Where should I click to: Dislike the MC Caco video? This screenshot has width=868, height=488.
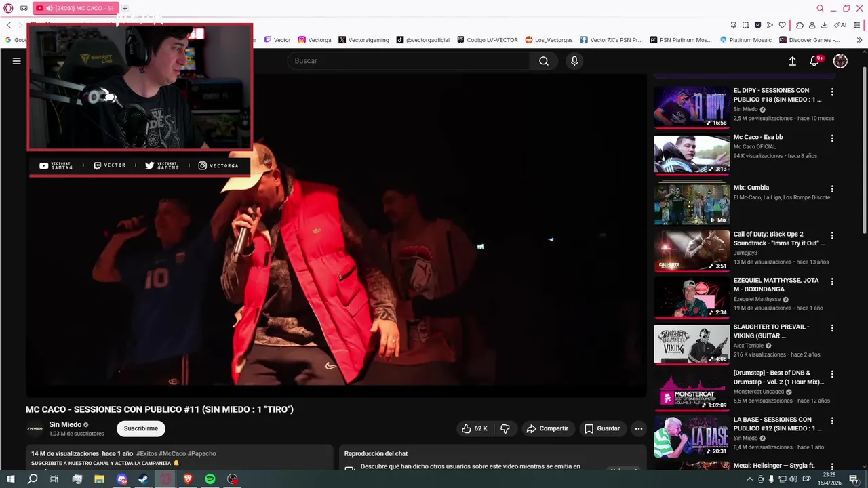coord(505,428)
